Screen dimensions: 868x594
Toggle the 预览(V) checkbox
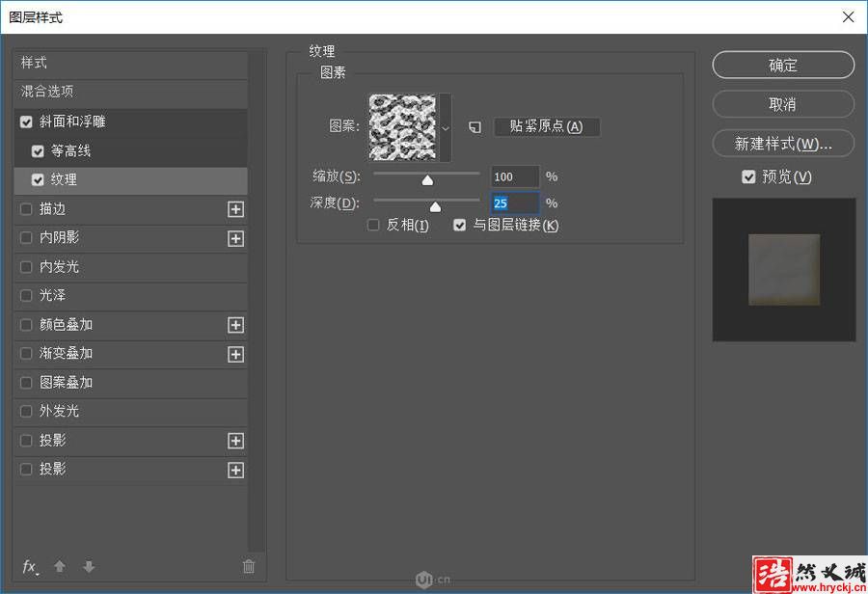click(748, 177)
